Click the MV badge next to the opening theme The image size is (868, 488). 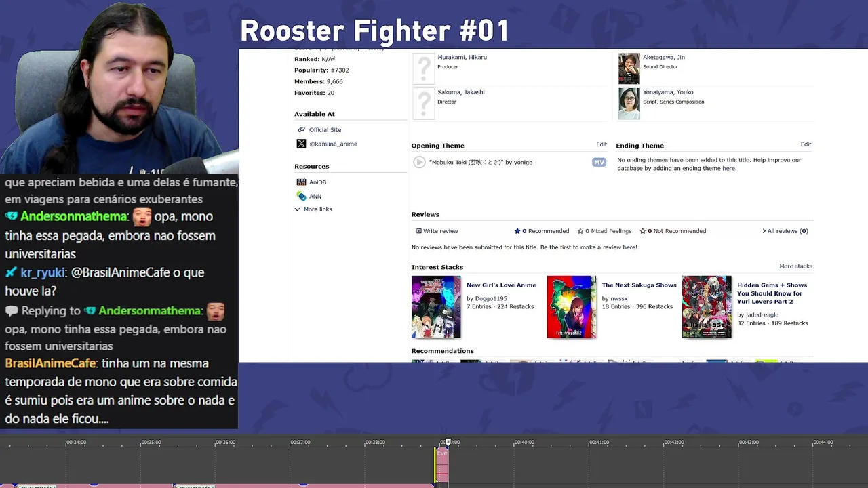(x=599, y=162)
